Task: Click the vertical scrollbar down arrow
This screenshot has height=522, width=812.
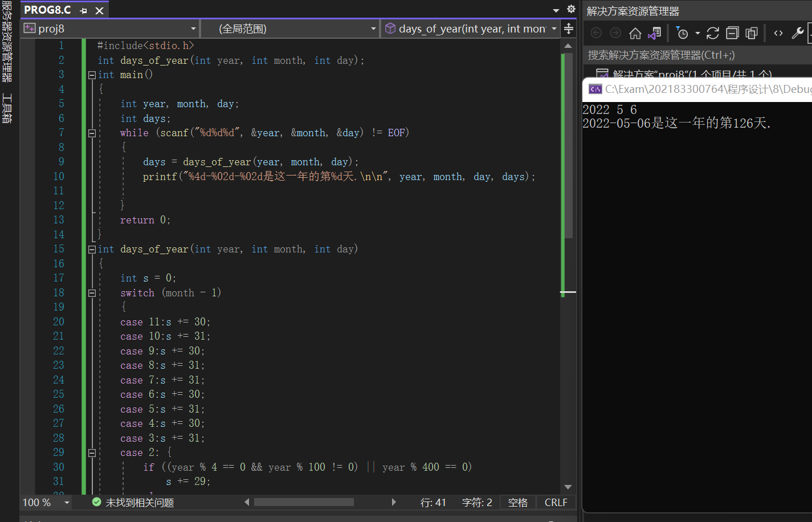Action: [x=568, y=487]
